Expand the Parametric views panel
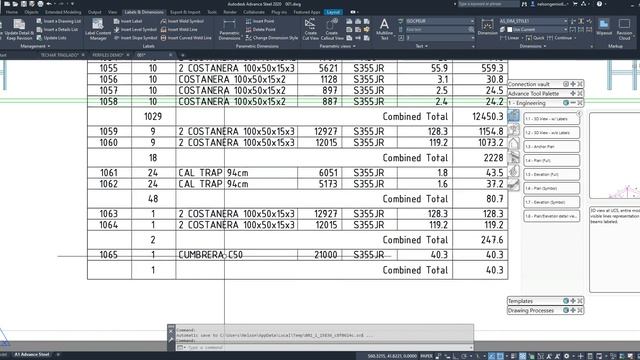640x360 pixels. pyautogui.click(x=337, y=46)
